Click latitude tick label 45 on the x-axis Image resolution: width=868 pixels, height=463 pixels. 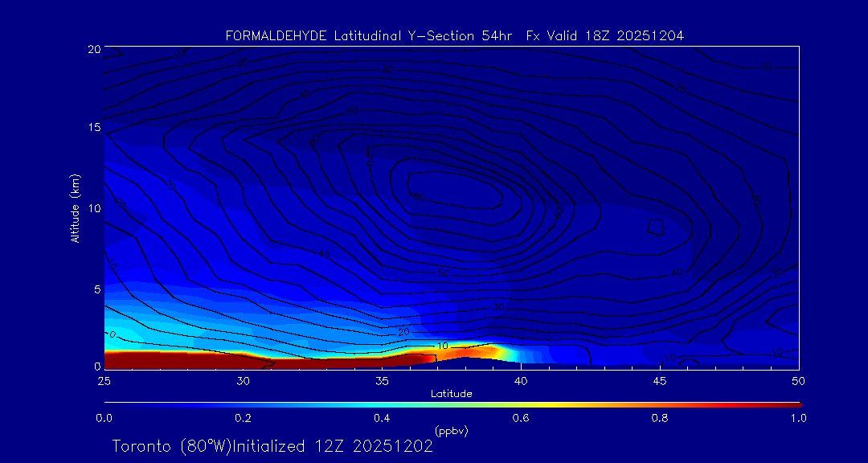click(660, 379)
